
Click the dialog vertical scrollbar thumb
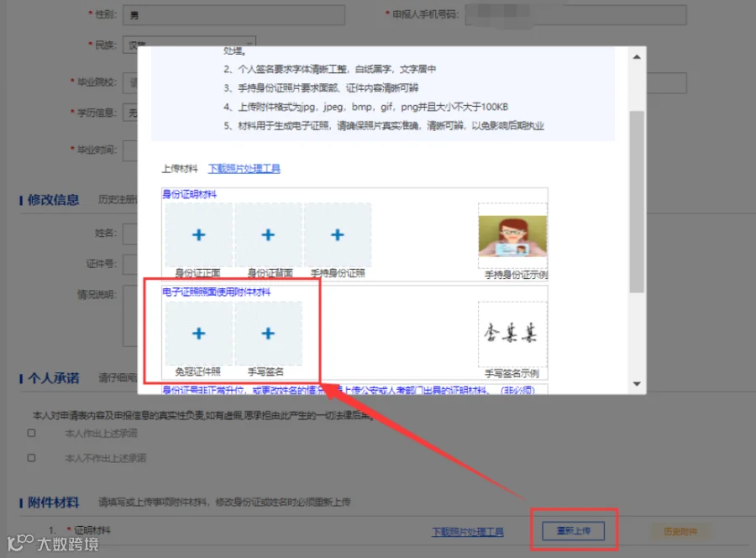click(x=637, y=202)
